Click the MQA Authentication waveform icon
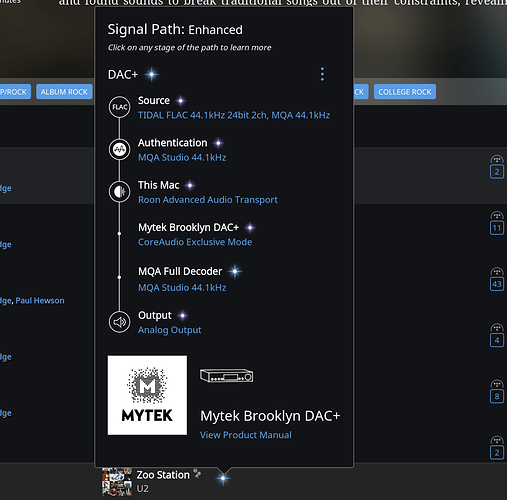The width and height of the screenshot is (507, 500). pos(119,149)
